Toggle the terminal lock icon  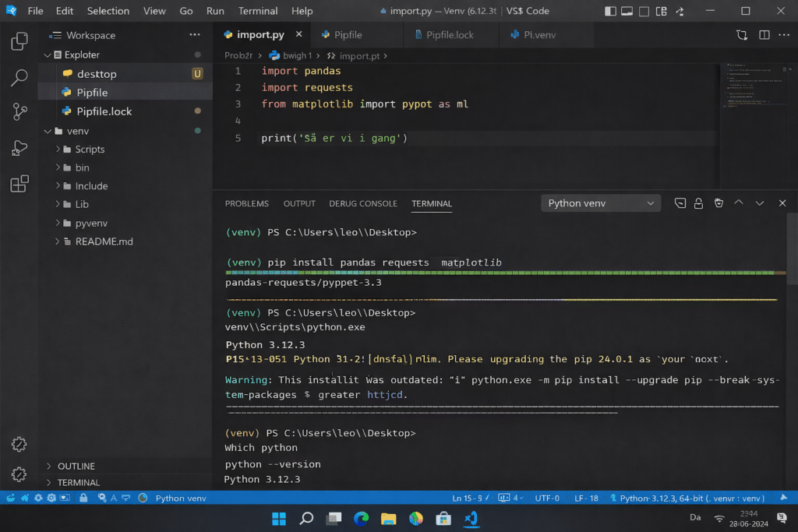click(x=699, y=203)
